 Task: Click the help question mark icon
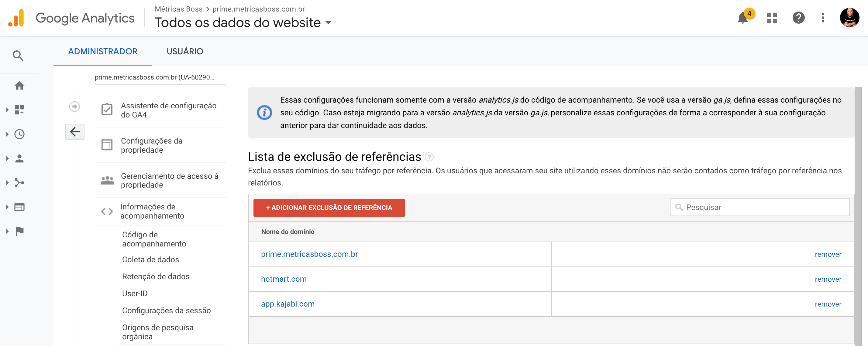pyautogui.click(x=798, y=19)
